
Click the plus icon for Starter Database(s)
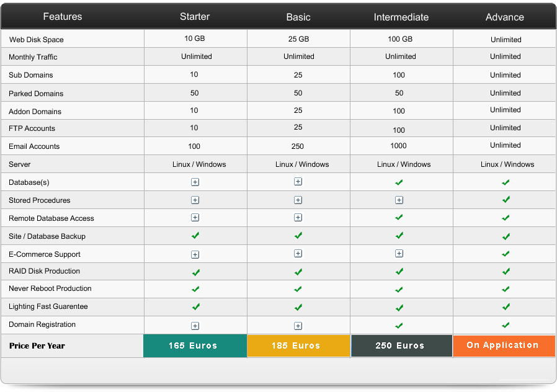click(x=195, y=182)
